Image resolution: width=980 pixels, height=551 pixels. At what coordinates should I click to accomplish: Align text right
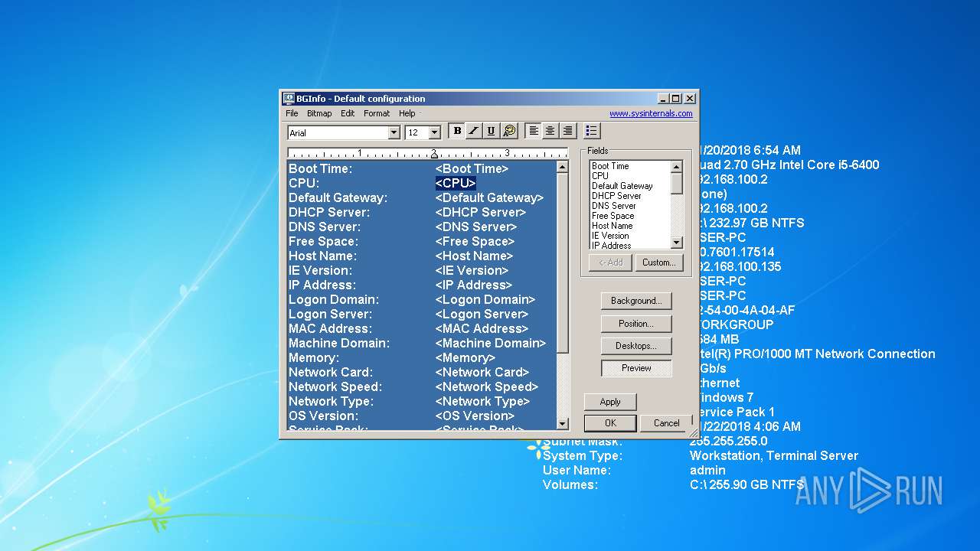(x=567, y=131)
